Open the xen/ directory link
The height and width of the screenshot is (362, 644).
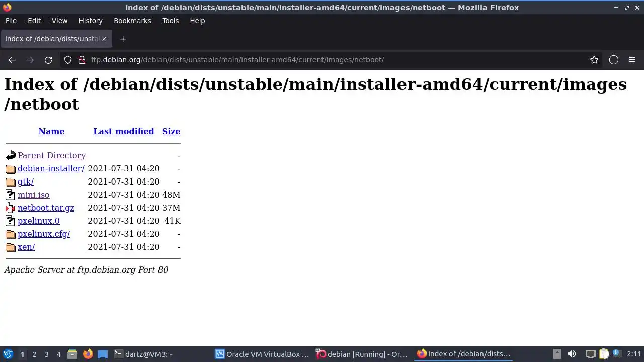point(26,247)
